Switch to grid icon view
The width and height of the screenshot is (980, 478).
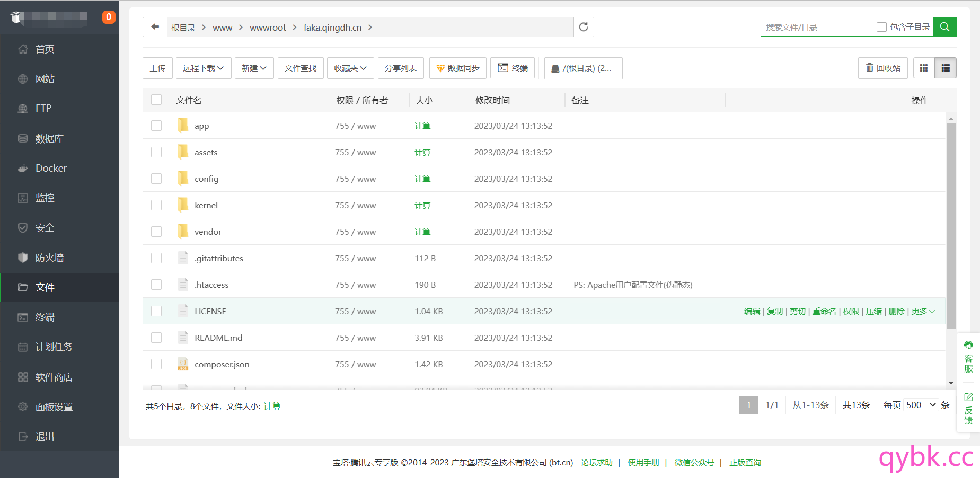point(924,68)
